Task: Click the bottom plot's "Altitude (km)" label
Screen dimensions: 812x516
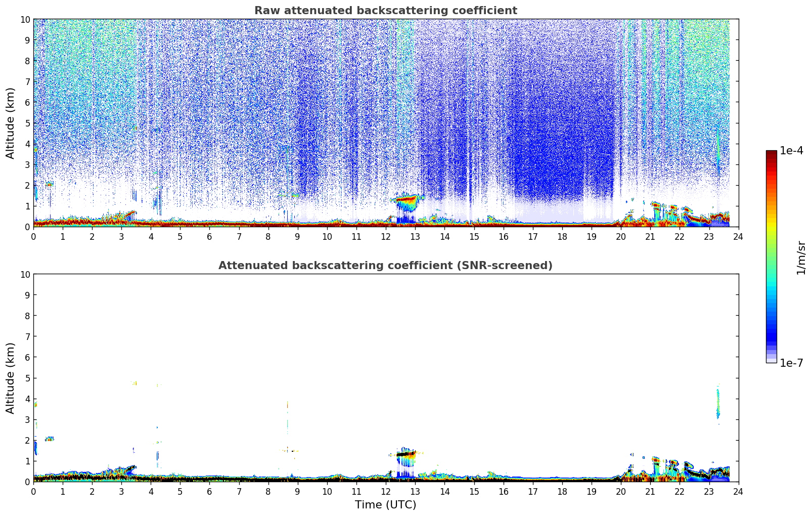Action: click(11, 378)
